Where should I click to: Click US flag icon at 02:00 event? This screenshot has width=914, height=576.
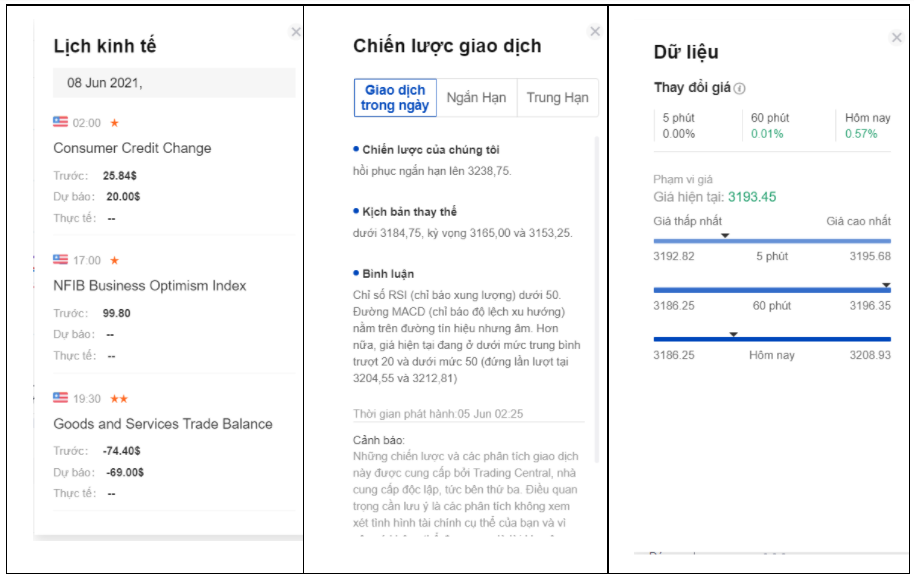click(60, 122)
